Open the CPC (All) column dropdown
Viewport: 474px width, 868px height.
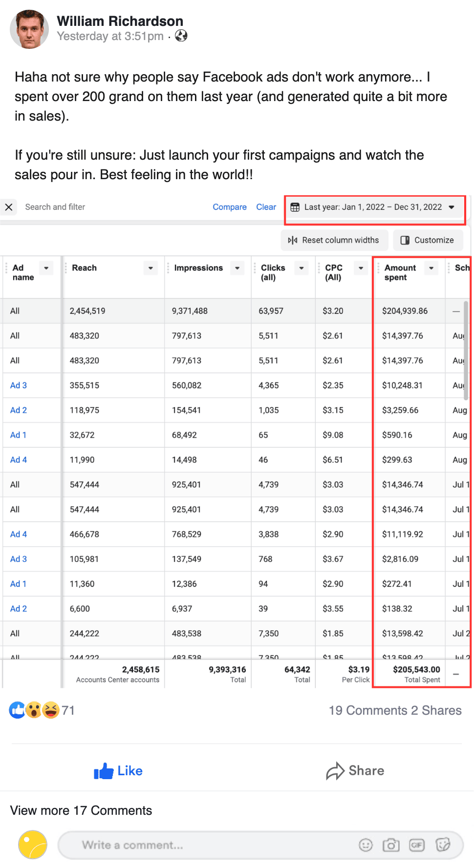coord(361,268)
